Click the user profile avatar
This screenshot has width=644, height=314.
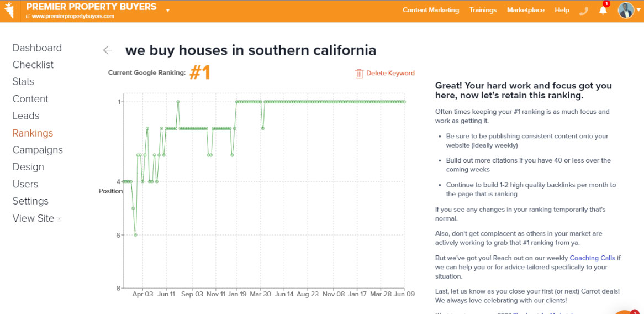click(625, 10)
